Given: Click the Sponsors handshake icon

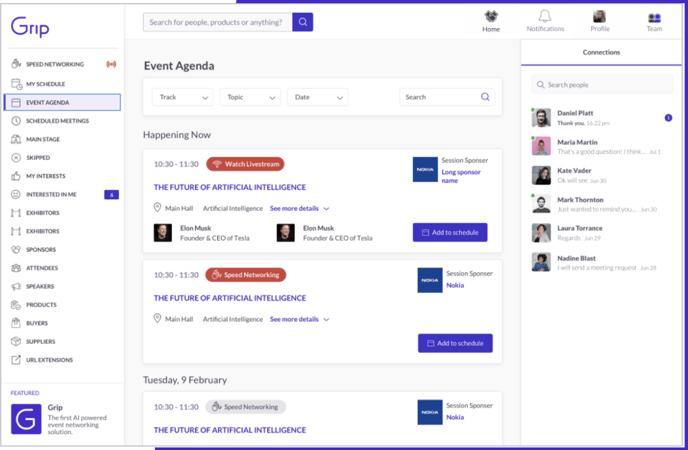Looking at the screenshot, I should (x=16, y=250).
